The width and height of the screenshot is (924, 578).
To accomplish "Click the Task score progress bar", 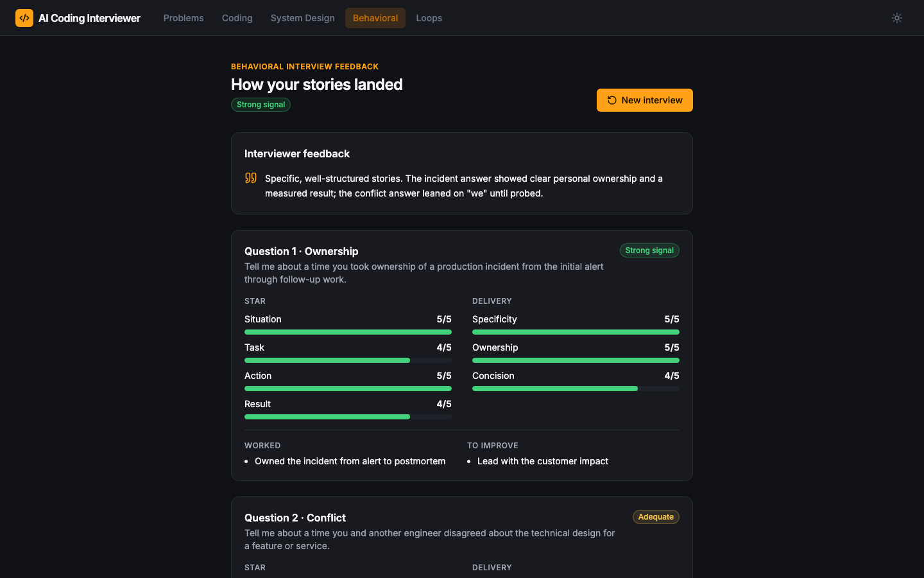I will pyautogui.click(x=348, y=360).
